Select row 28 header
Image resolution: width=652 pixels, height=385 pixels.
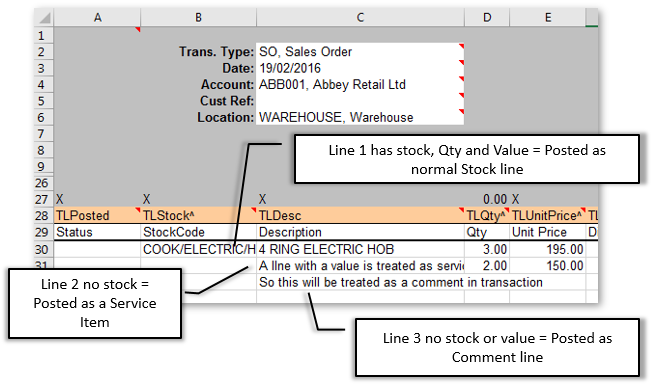coord(44,215)
